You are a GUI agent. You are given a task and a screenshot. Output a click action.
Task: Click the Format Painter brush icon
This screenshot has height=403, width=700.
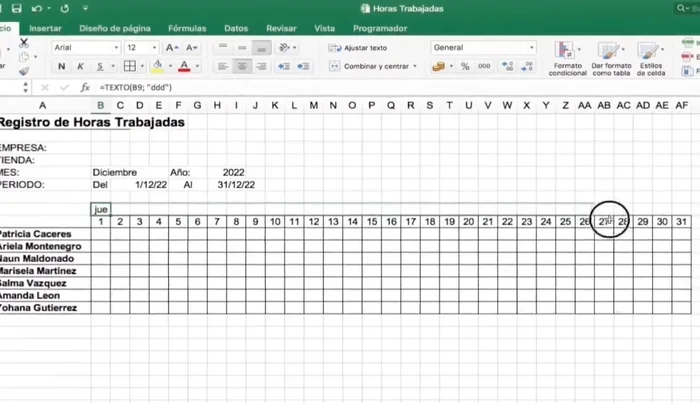[x=24, y=71]
